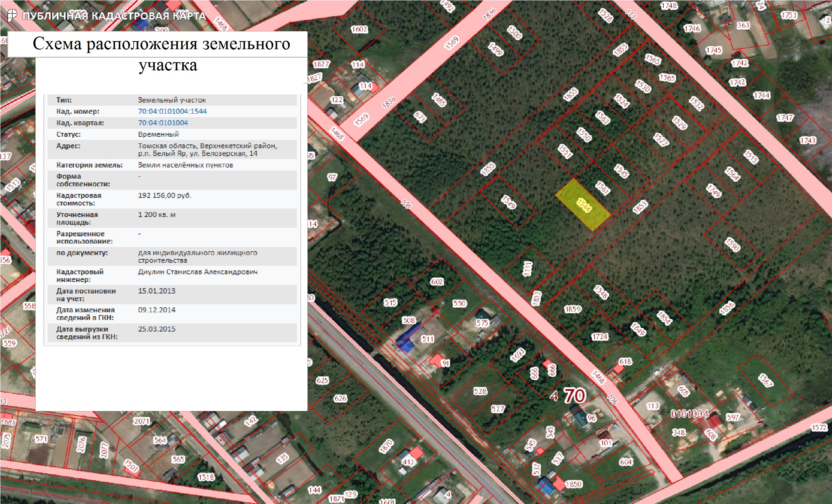Select parcel 1746 on the map
Viewport: 832px width, 504px height.
click(x=692, y=28)
